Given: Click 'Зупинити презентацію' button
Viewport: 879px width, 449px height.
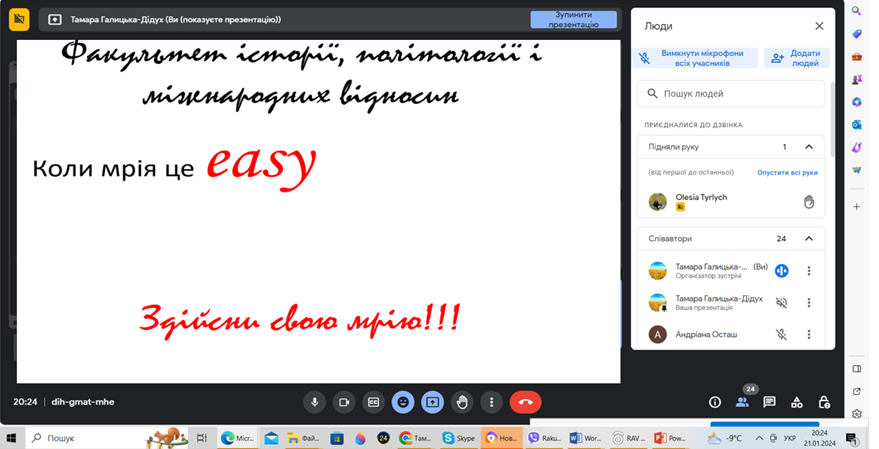Looking at the screenshot, I should pyautogui.click(x=573, y=19).
